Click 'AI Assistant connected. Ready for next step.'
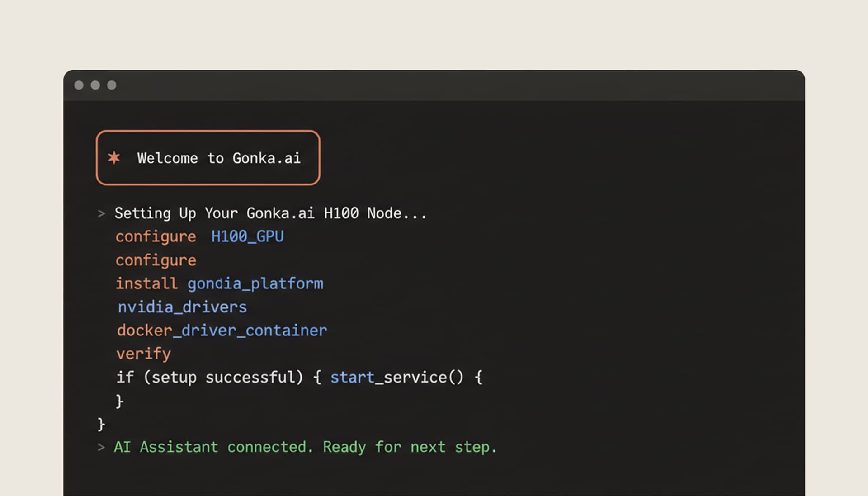868x496 pixels. pos(305,447)
